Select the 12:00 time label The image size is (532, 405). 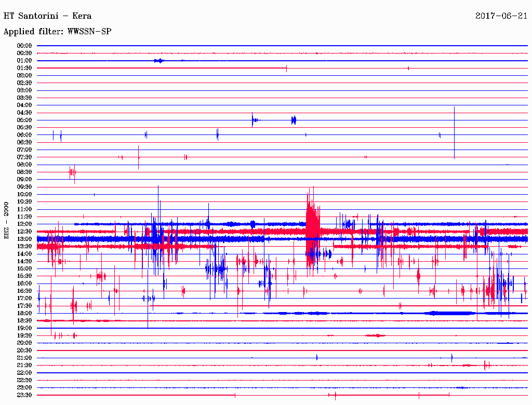click(x=24, y=224)
